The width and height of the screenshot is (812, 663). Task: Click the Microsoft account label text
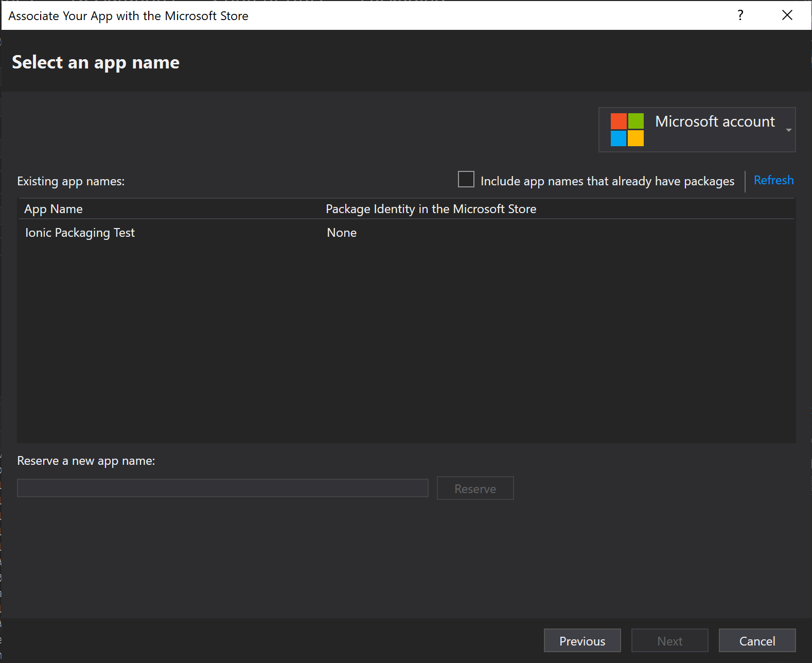(715, 121)
